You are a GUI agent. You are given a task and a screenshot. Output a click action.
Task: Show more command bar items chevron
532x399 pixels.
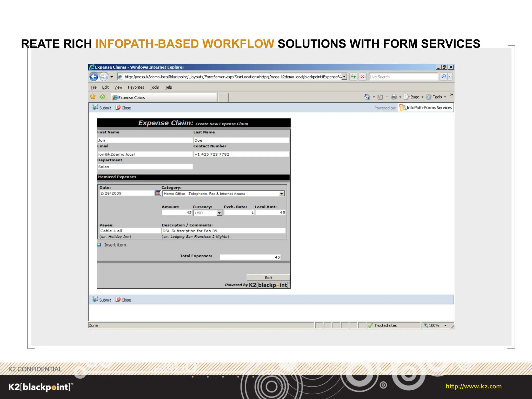(452, 95)
